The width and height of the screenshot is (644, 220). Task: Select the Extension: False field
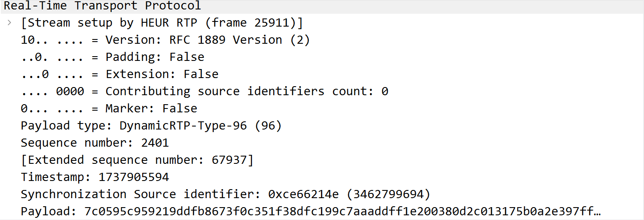click(322, 74)
